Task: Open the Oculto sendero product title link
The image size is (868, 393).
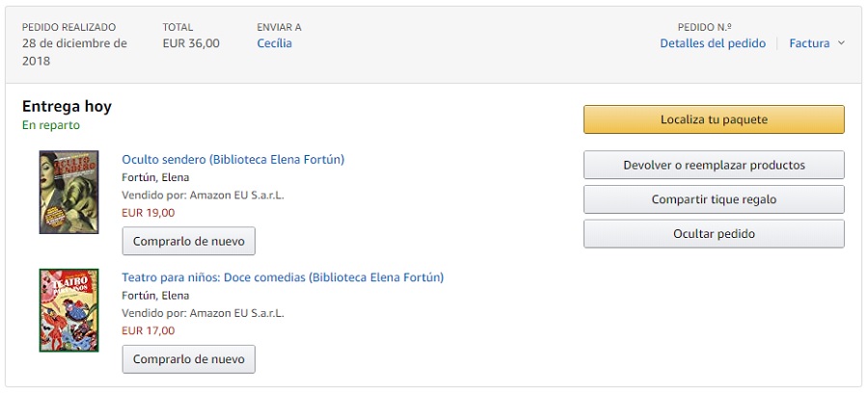Action: tap(232, 159)
